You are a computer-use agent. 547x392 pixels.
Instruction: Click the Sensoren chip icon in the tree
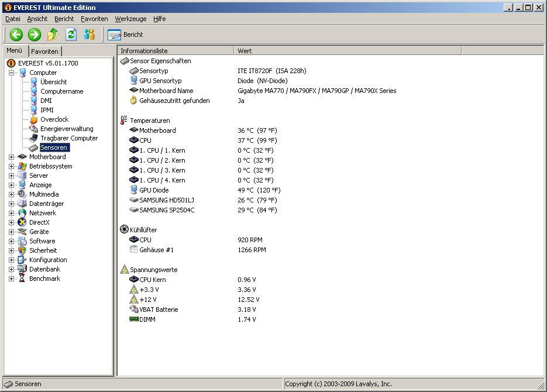click(33, 148)
